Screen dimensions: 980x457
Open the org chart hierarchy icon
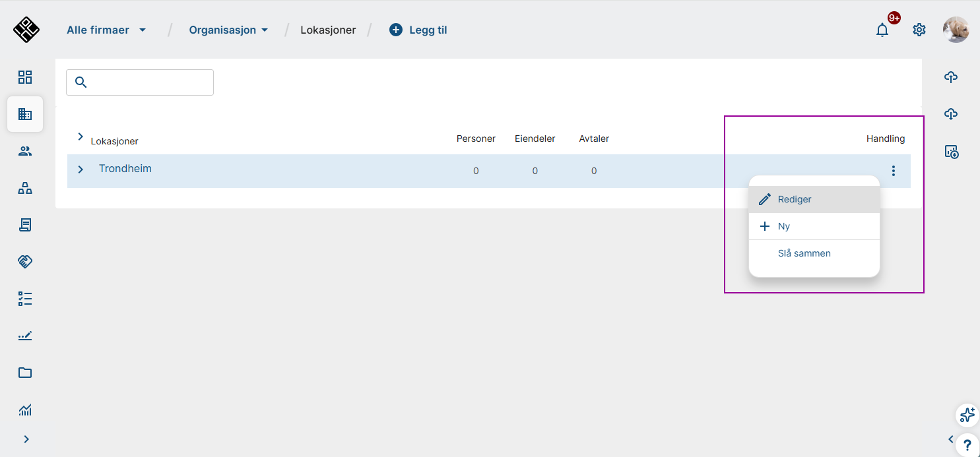point(25,189)
